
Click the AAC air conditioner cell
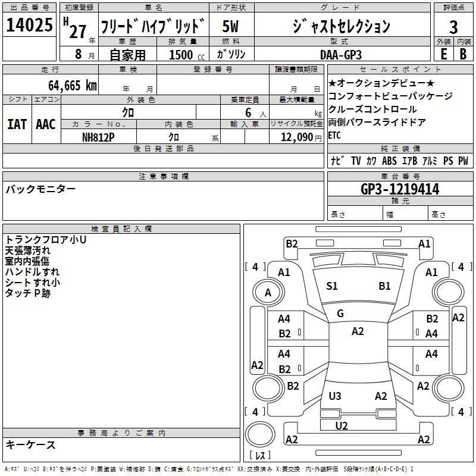46,124
